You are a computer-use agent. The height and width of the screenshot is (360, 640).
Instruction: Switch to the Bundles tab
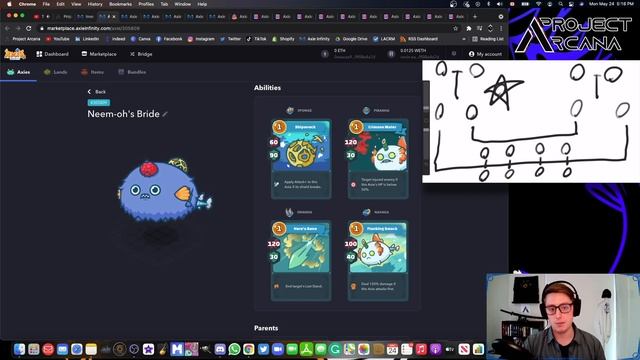132,72
